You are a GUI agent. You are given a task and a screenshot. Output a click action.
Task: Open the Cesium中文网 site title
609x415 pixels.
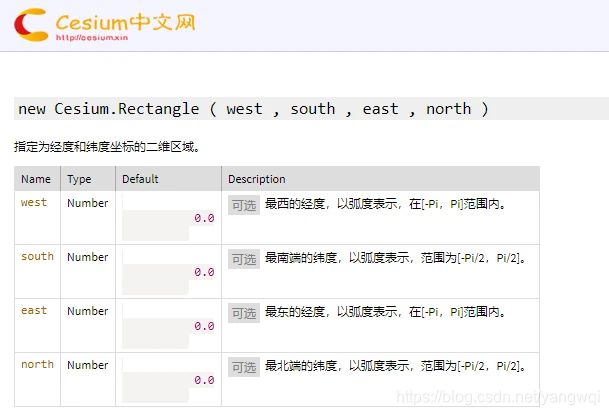click(x=125, y=23)
